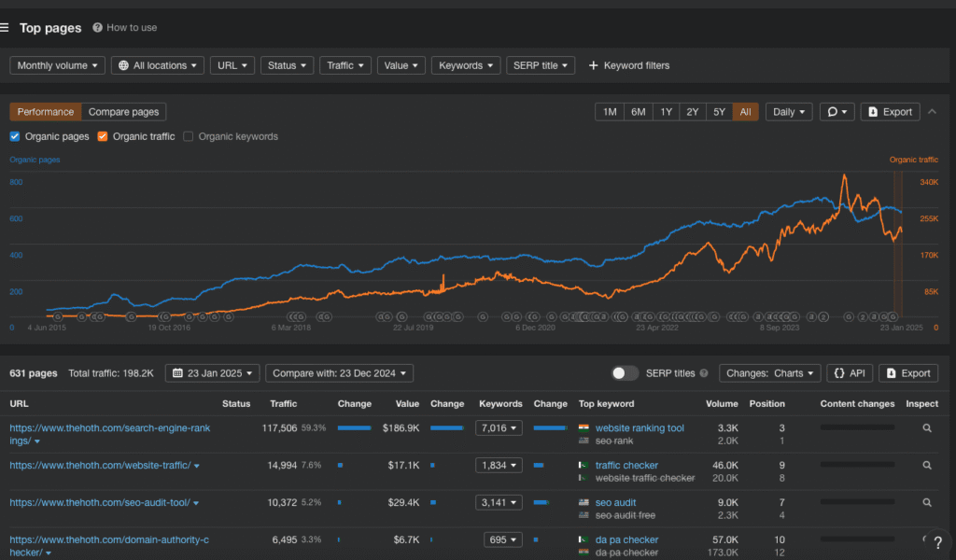Open the hamburger menu next to Top pages
956x560 pixels.
pyautogui.click(x=6, y=28)
